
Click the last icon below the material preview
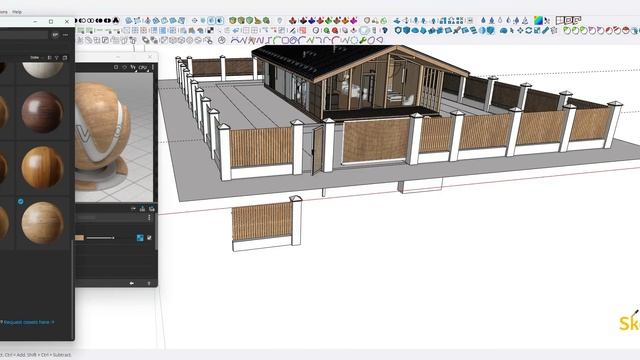coord(151,209)
